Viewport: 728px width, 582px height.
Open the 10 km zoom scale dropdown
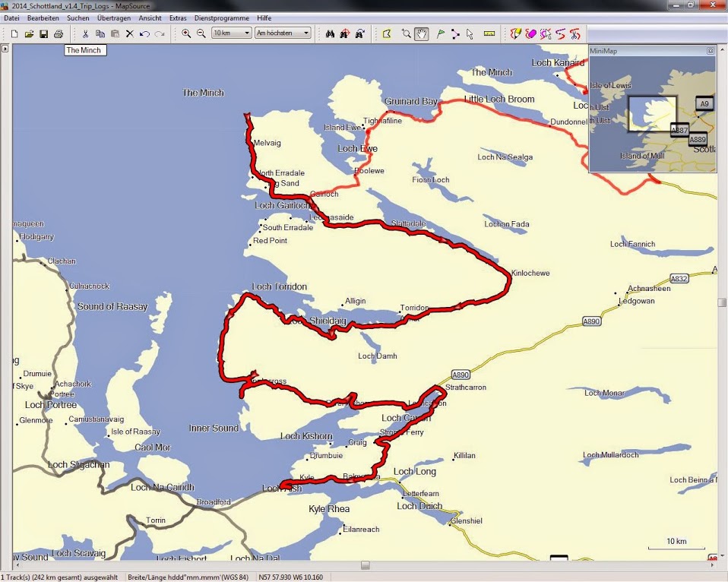232,33
